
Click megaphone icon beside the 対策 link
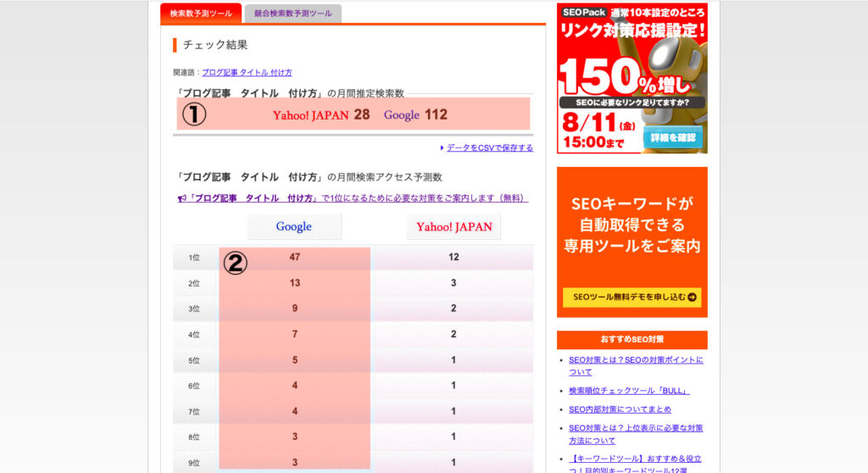point(181,198)
